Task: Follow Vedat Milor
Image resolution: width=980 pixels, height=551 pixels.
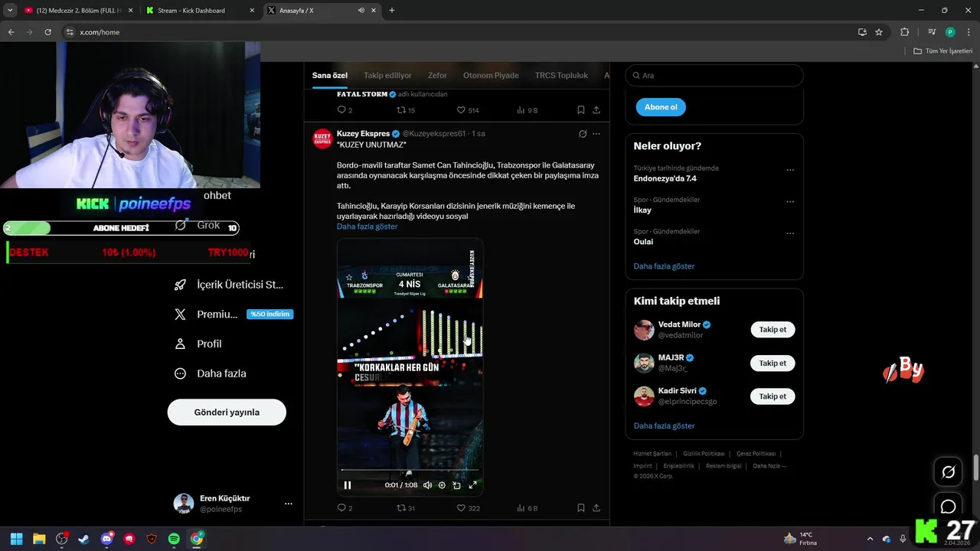Action: 773,330
